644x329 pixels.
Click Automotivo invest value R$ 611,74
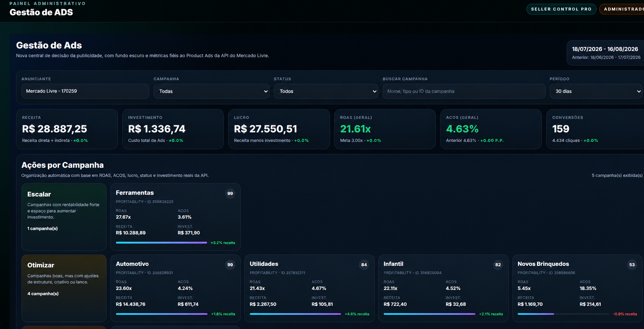click(x=188, y=304)
